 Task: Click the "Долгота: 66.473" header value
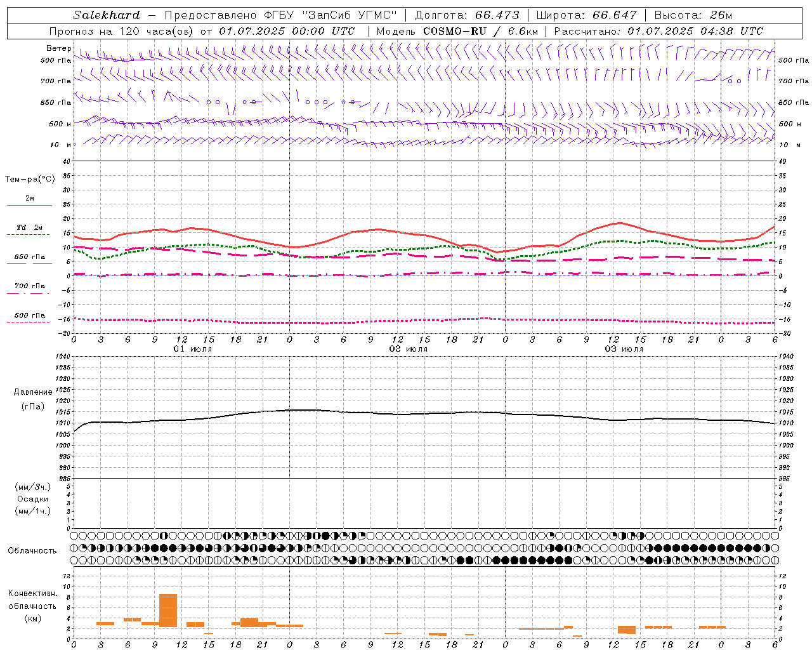[x=467, y=15]
